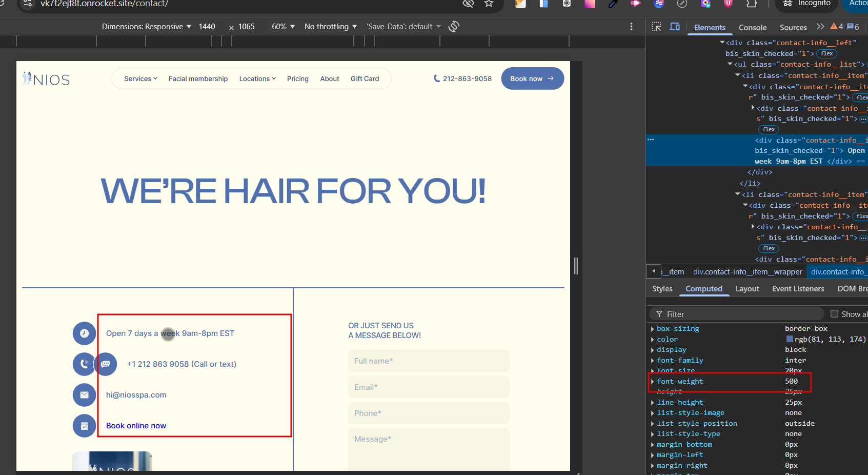Open the device toolbar three-dot menu
This screenshot has width=868, height=475.
631,27
